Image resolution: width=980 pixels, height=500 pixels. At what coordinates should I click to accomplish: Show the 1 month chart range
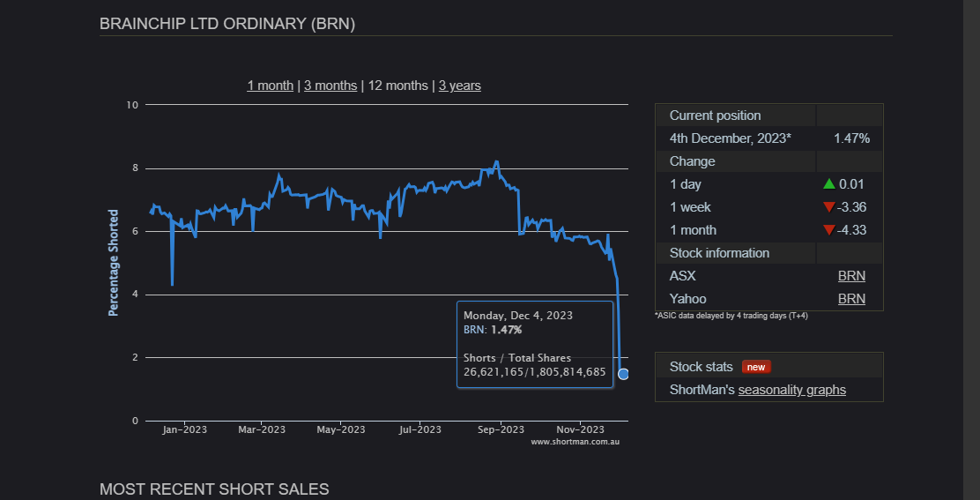(x=270, y=86)
